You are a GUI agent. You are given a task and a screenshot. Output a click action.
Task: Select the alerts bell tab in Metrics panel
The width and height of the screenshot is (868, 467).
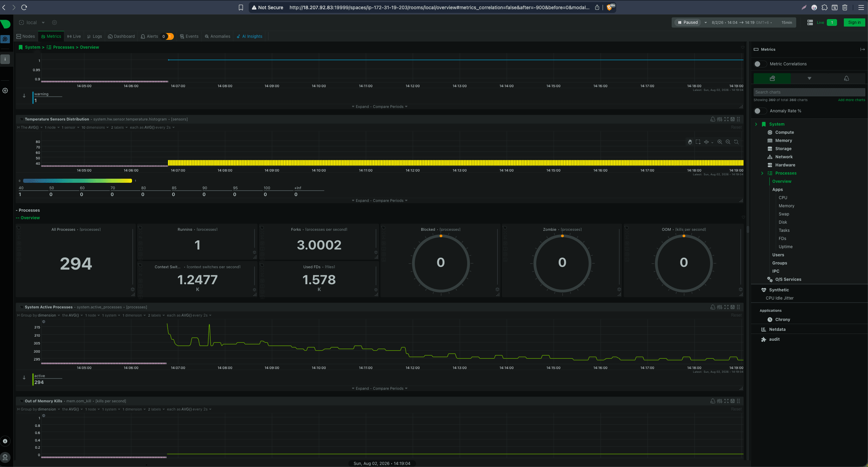(846, 78)
